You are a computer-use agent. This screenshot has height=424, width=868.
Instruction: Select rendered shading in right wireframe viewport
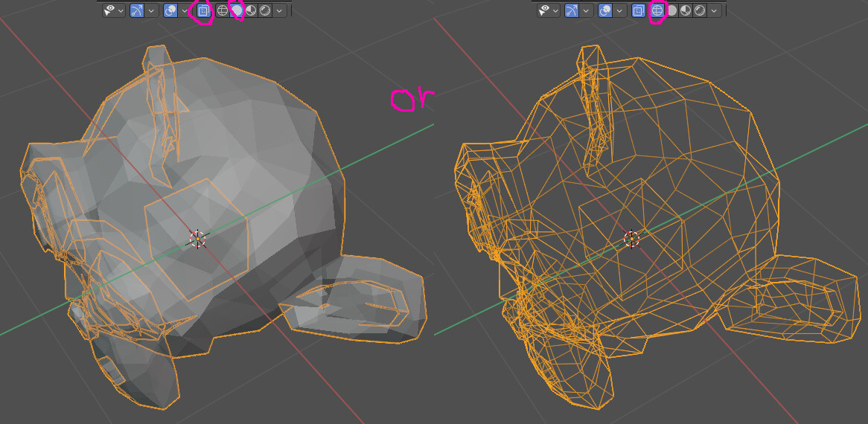(x=700, y=10)
